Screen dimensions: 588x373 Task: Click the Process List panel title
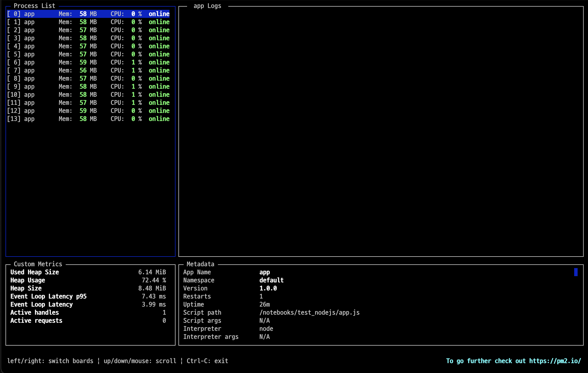[34, 6]
